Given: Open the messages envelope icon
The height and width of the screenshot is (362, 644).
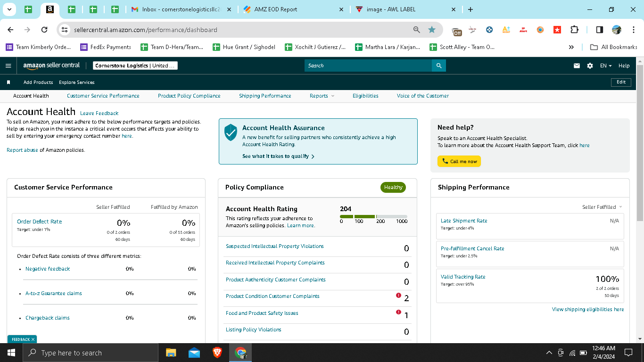Looking at the screenshot, I should [577, 66].
